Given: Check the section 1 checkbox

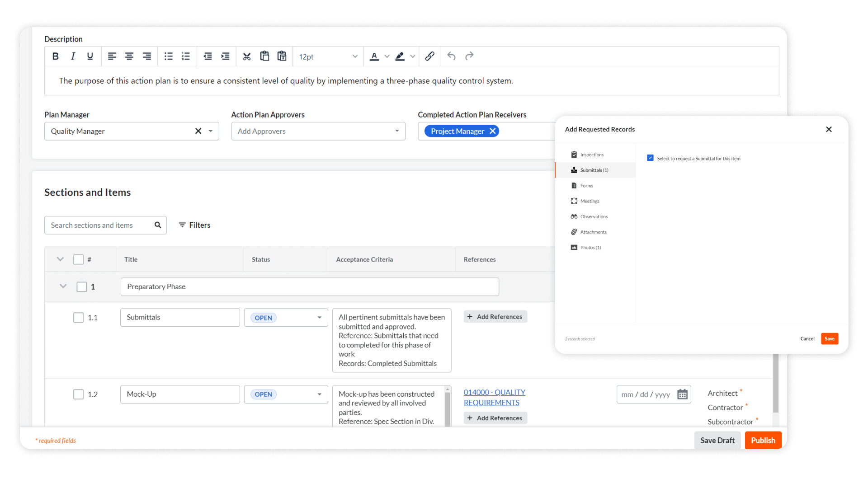Looking at the screenshot, I should click(82, 287).
